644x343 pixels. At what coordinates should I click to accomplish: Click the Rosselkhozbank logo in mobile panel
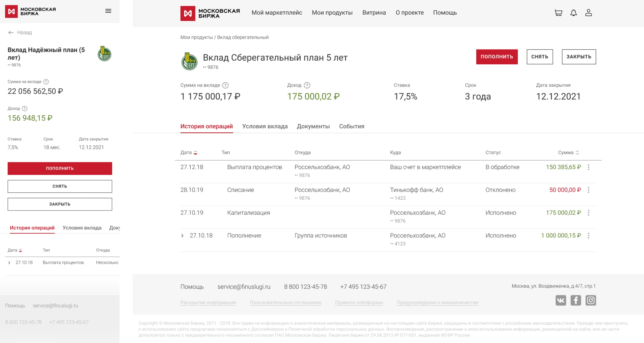(104, 54)
